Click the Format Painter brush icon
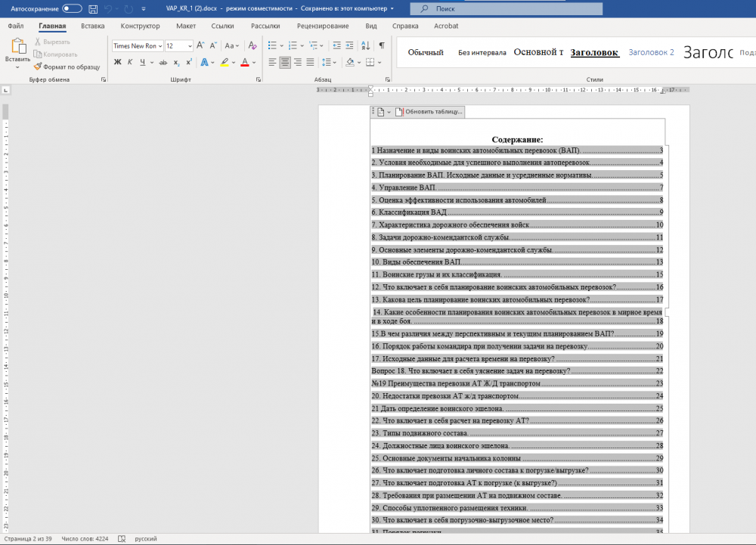The width and height of the screenshot is (756, 545). (x=38, y=67)
